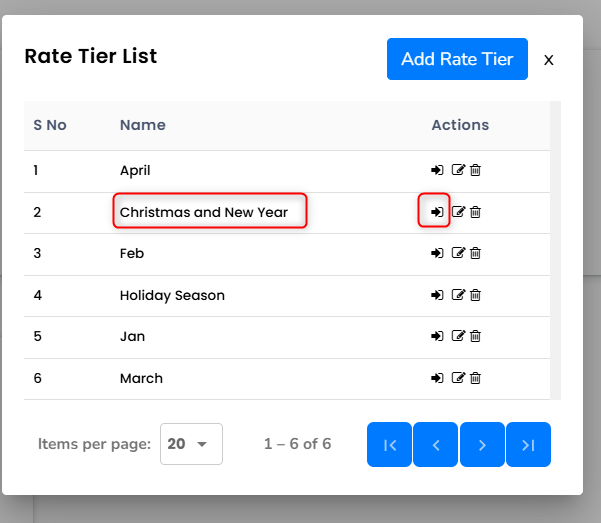Edit the March rate tier

coord(459,378)
